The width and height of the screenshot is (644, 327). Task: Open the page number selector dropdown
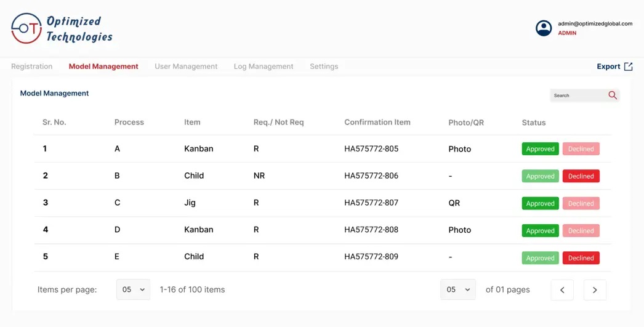[458, 289]
